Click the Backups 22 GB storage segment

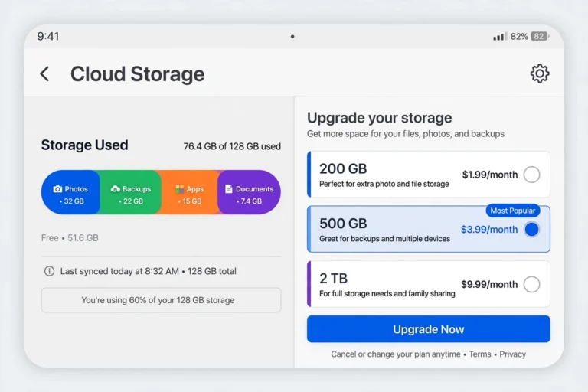coord(130,192)
